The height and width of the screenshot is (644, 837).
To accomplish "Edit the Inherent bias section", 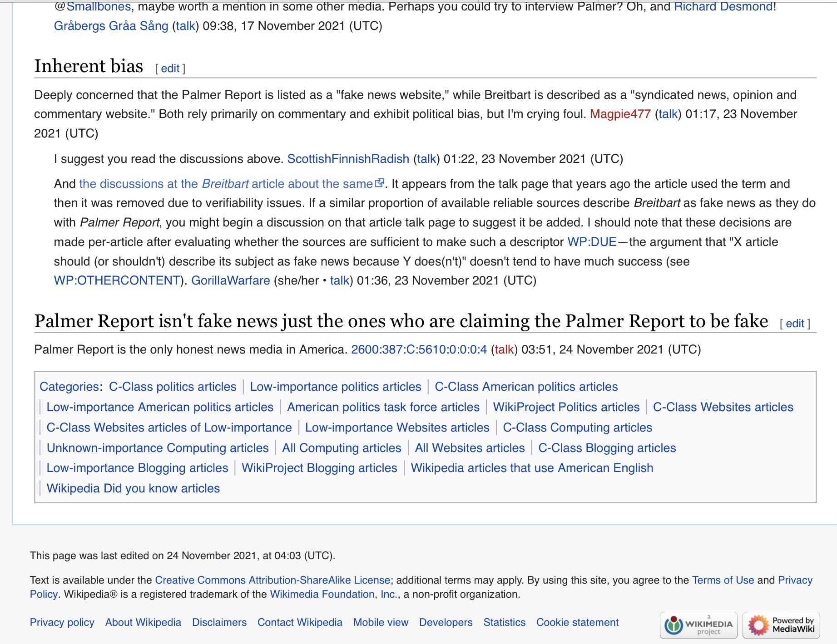I will pos(170,69).
